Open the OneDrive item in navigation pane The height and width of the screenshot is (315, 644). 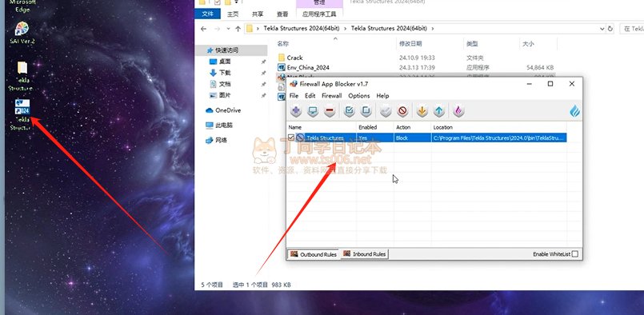point(223,110)
